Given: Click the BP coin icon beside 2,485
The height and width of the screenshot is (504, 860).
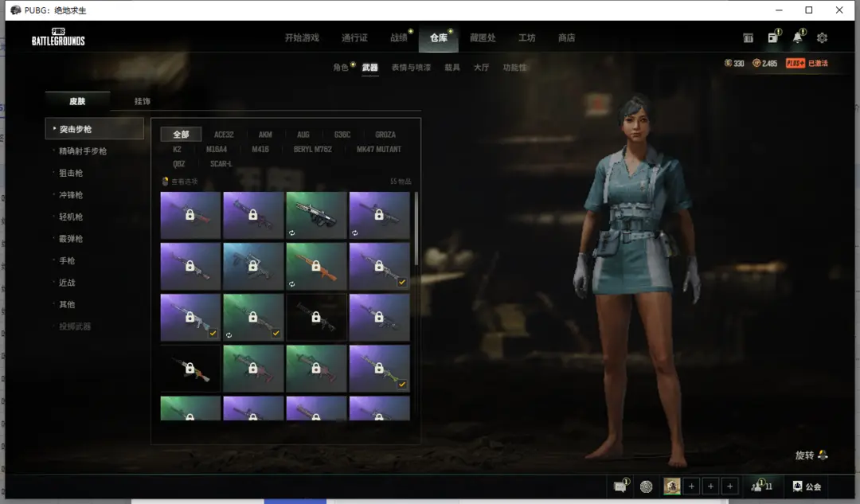Looking at the screenshot, I should click(756, 63).
